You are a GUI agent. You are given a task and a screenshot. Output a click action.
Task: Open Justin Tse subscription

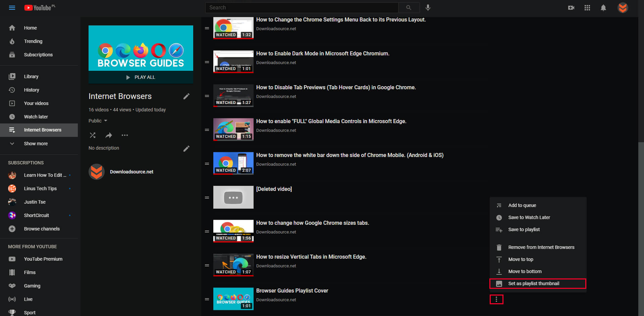39,202
